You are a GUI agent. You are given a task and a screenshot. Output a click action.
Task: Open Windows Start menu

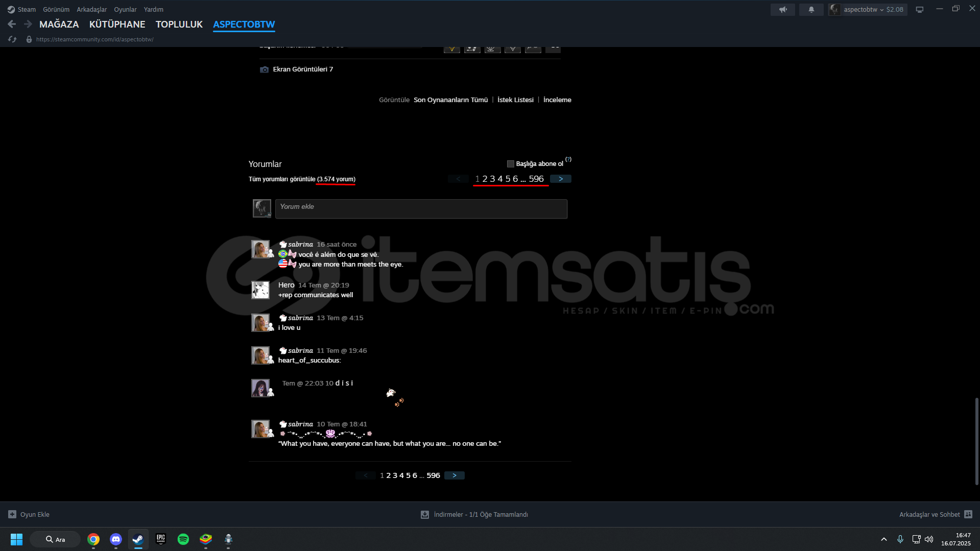tap(16, 539)
